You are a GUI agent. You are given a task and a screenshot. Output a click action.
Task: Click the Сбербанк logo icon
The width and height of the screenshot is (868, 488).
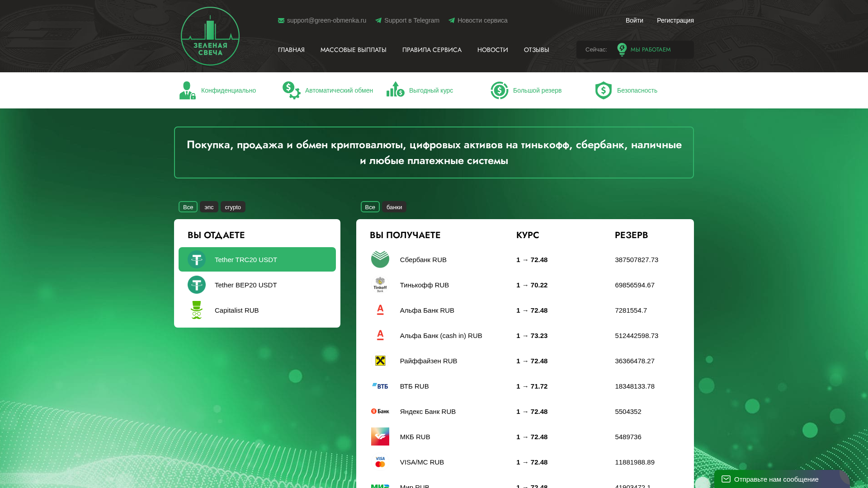[380, 259]
